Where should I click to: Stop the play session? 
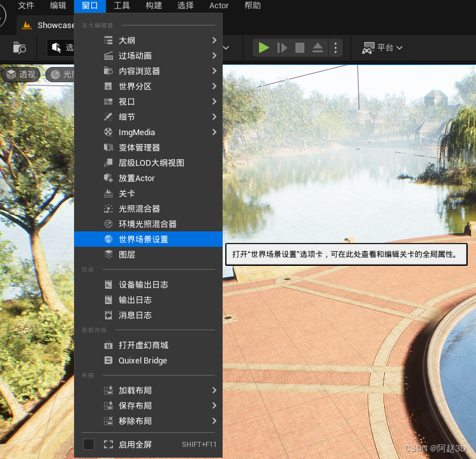300,48
